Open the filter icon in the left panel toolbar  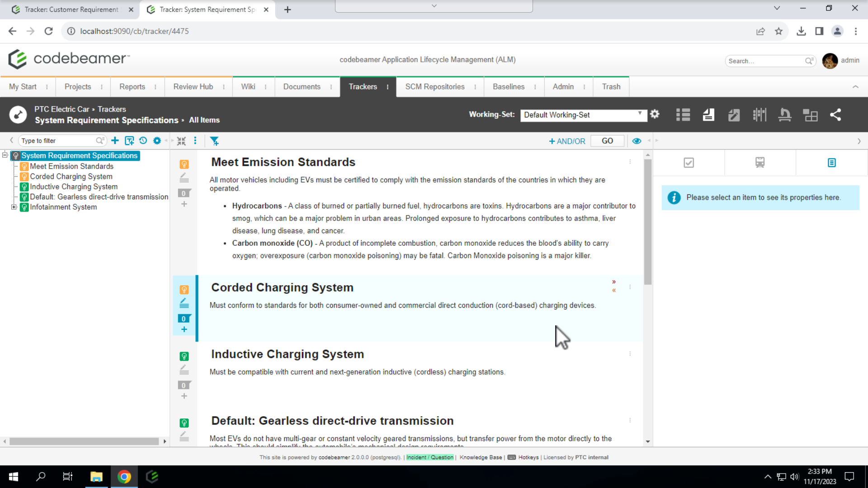[215, 141]
